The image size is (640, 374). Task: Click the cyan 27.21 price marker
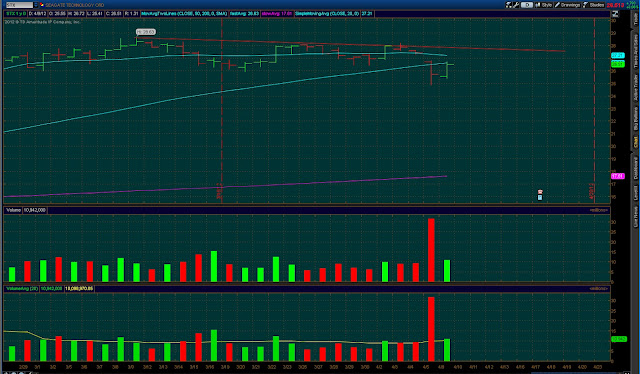(618, 55)
